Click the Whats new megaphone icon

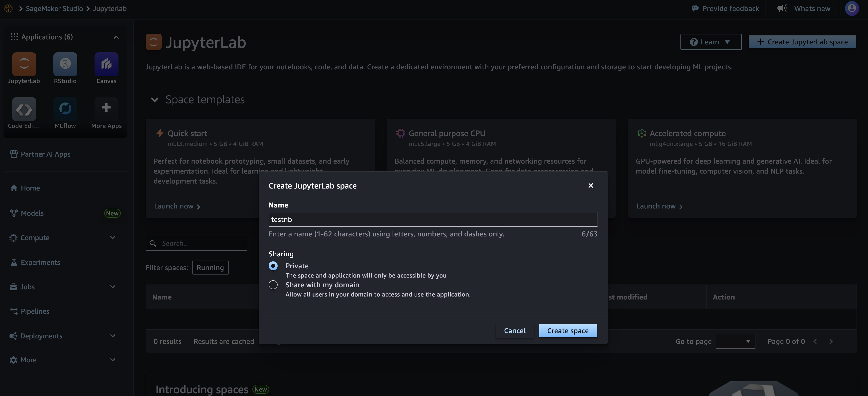(782, 8)
